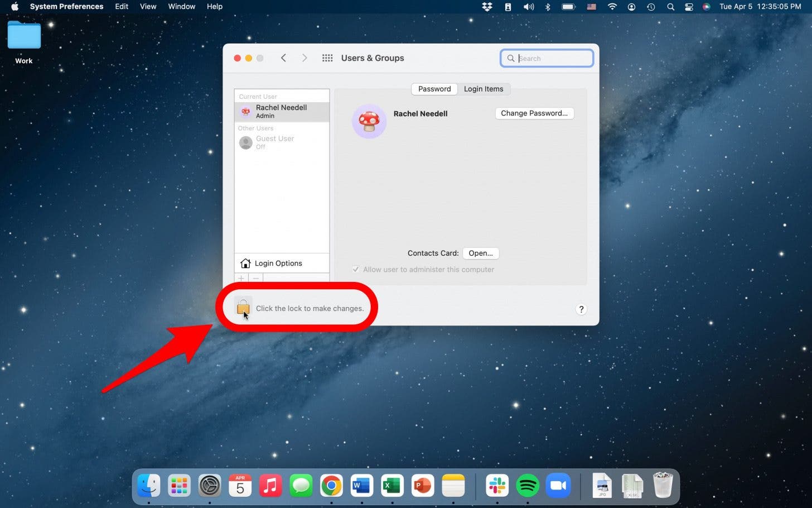Click the date and time clock

760,7
